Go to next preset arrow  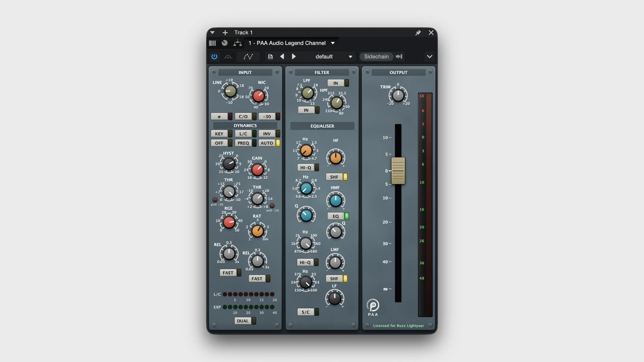pos(294,57)
